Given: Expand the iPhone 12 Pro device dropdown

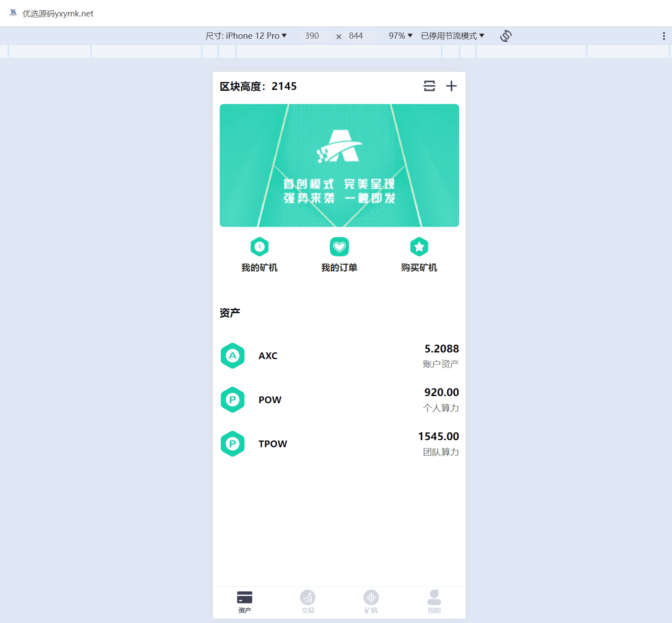Looking at the screenshot, I should click(246, 36).
